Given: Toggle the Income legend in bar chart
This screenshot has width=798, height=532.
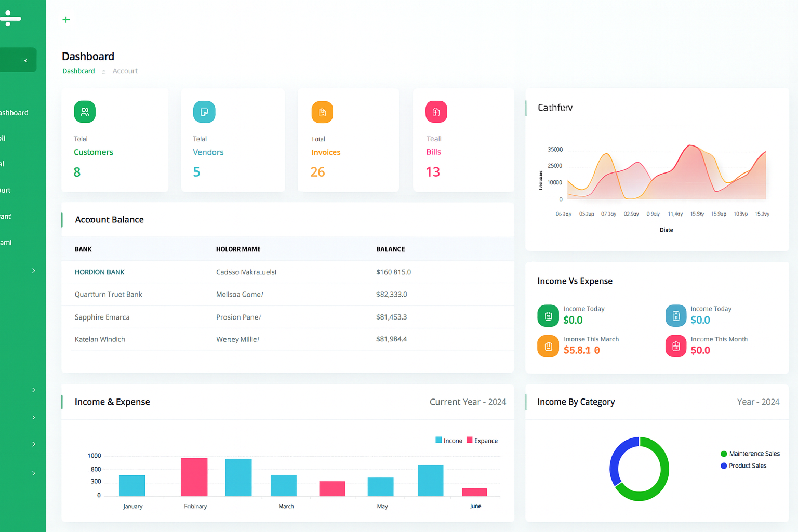Looking at the screenshot, I should [449, 441].
